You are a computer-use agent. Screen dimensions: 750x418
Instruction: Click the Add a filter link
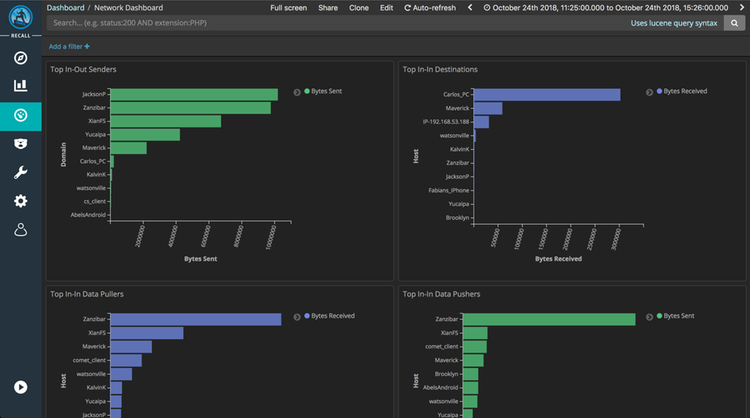coord(69,46)
